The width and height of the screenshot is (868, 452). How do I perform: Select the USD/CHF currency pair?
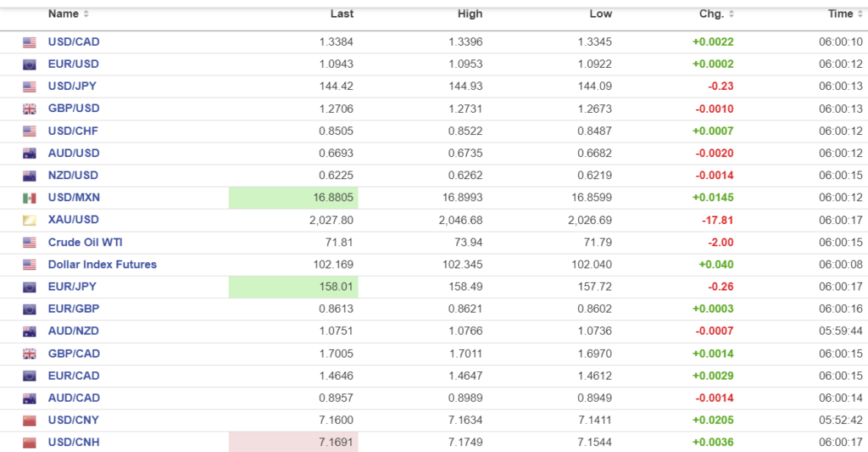[x=73, y=131]
